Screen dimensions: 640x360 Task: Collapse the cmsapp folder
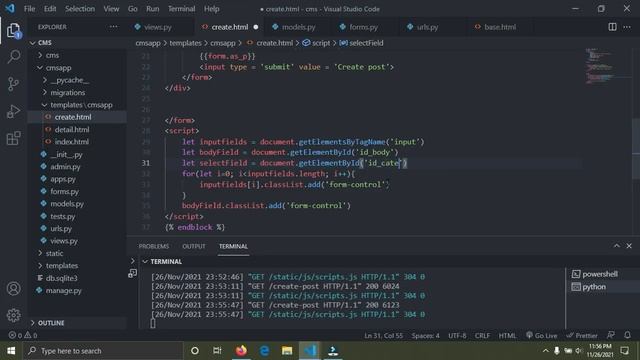40,68
